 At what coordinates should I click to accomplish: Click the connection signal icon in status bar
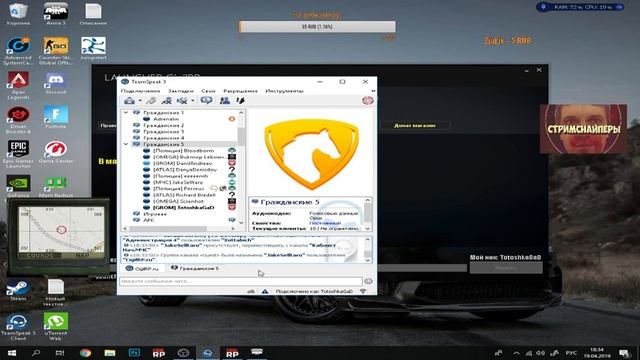[362, 291]
